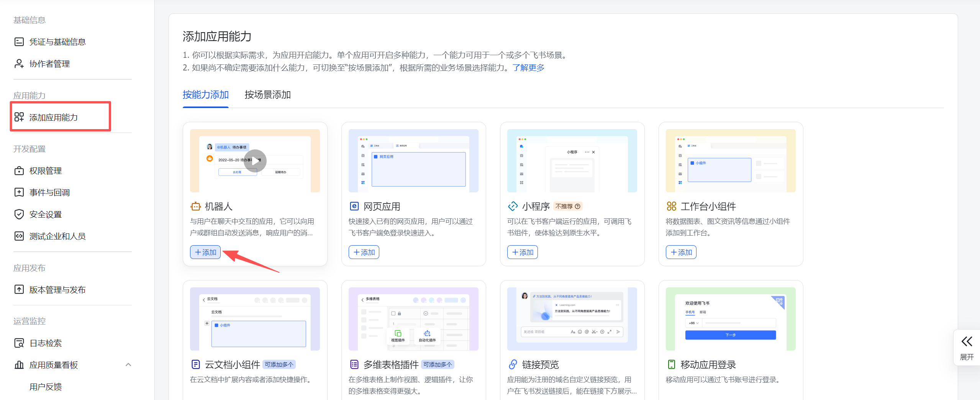Add the 工作台小组件 capability
This screenshot has width=980, height=400.
pyautogui.click(x=681, y=252)
